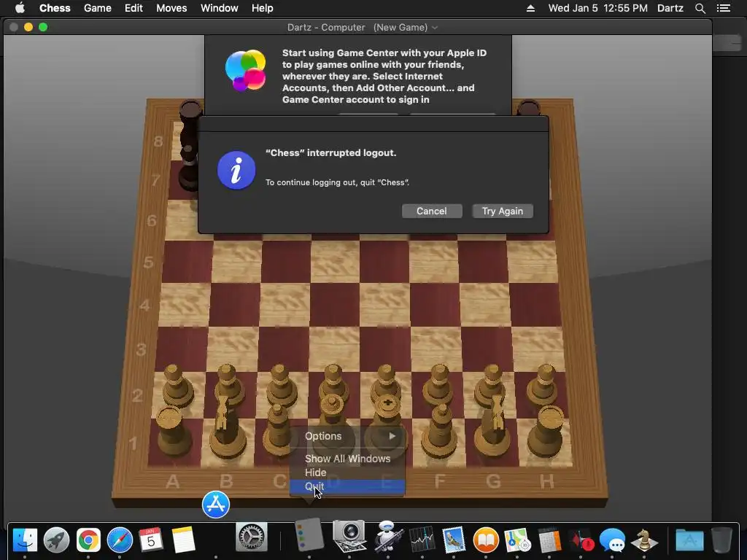
Task: Click the Dartz user name in menu bar
Action: (x=670, y=8)
